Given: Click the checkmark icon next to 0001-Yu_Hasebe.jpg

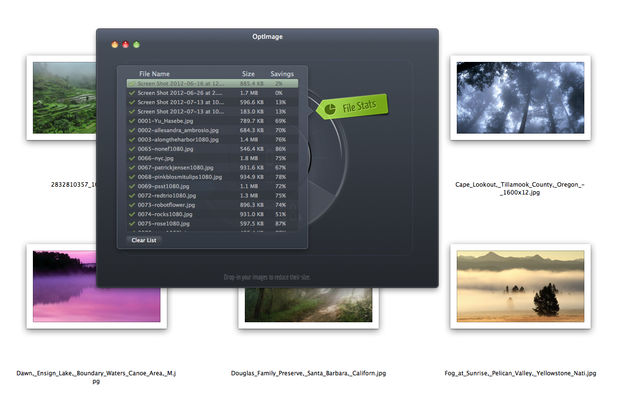Looking at the screenshot, I should 132,121.
